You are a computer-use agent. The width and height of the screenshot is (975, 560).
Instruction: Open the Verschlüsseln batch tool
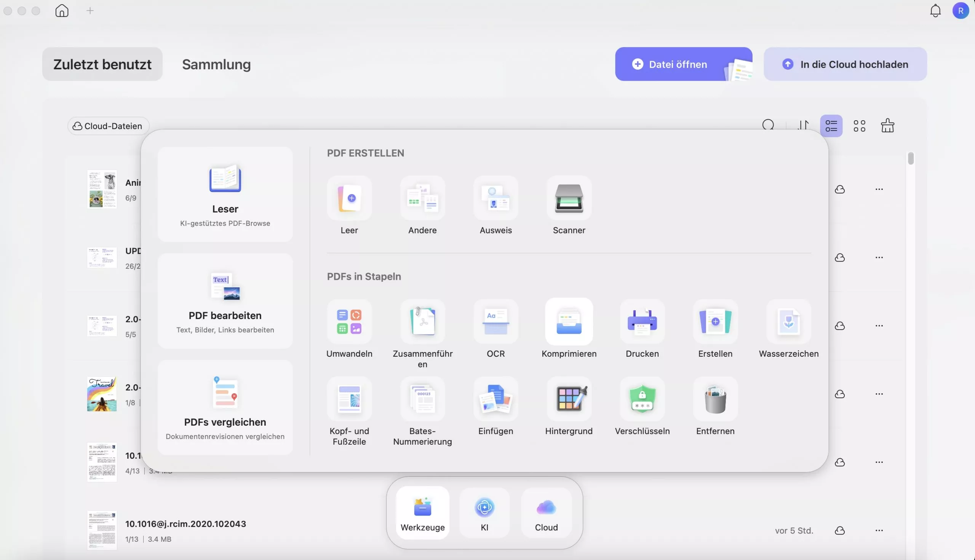[642, 399]
